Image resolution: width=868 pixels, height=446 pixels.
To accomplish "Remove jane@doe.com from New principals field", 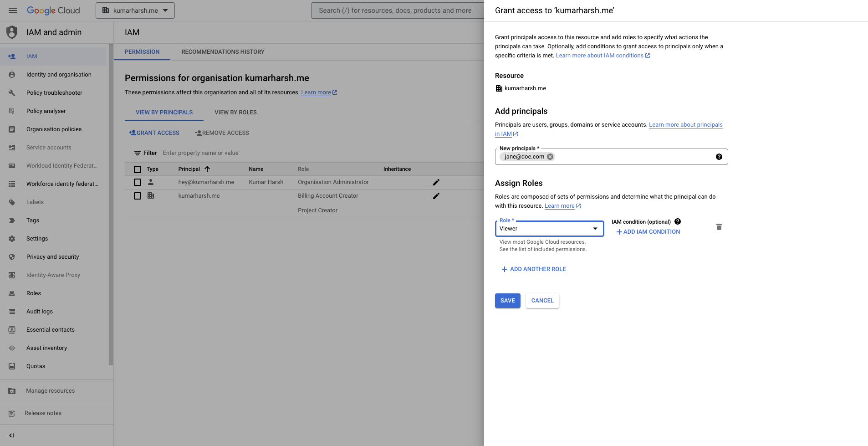I will pos(550,156).
